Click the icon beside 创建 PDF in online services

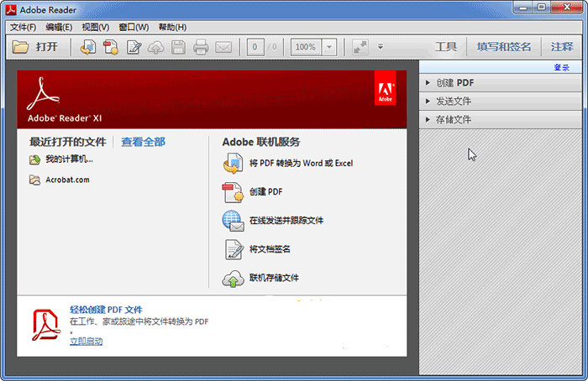click(x=233, y=192)
